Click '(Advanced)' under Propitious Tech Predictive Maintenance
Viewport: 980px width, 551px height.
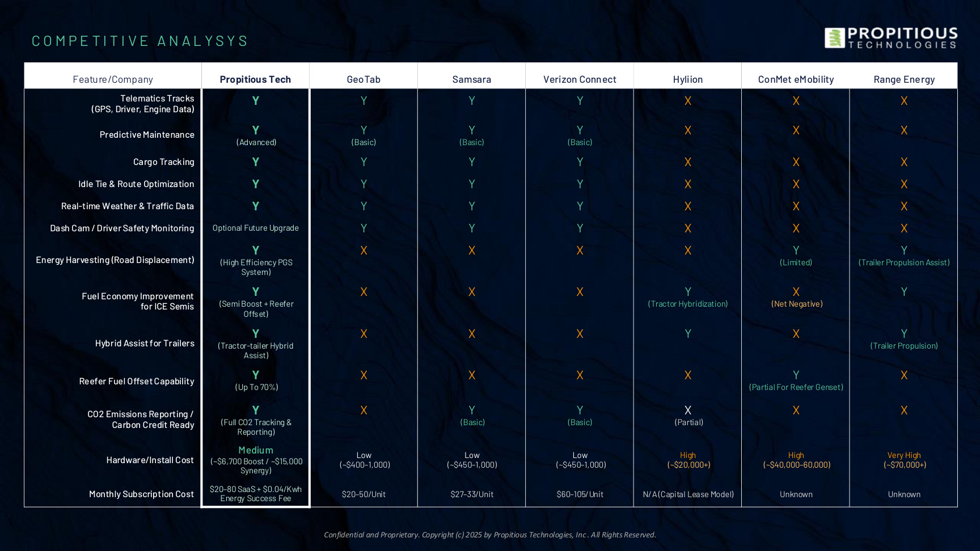pyautogui.click(x=256, y=142)
